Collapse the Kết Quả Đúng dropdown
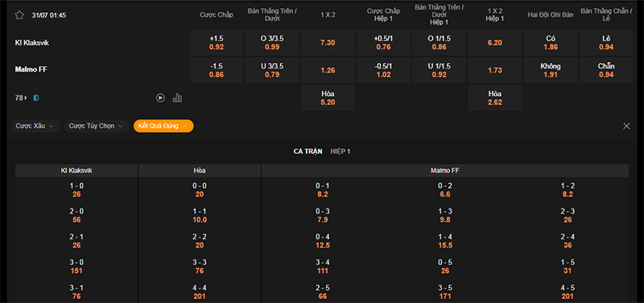Viewport: 644px width, 303px height. 163,126
